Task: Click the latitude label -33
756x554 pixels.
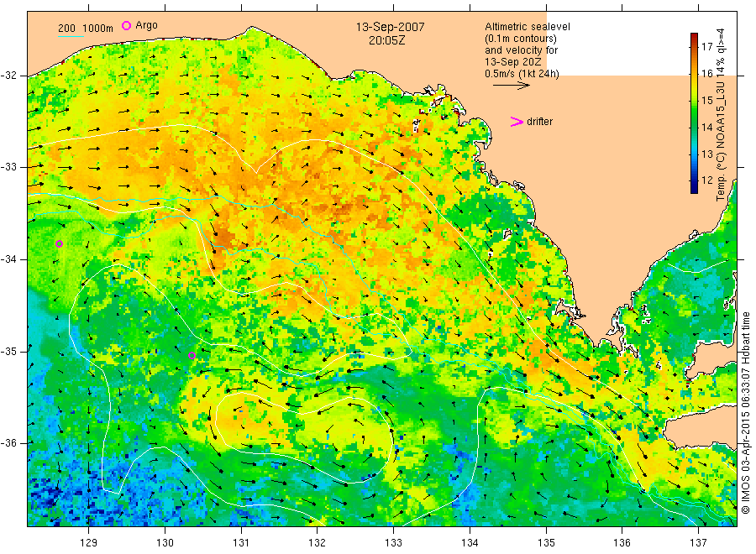Action: pos(8,167)
